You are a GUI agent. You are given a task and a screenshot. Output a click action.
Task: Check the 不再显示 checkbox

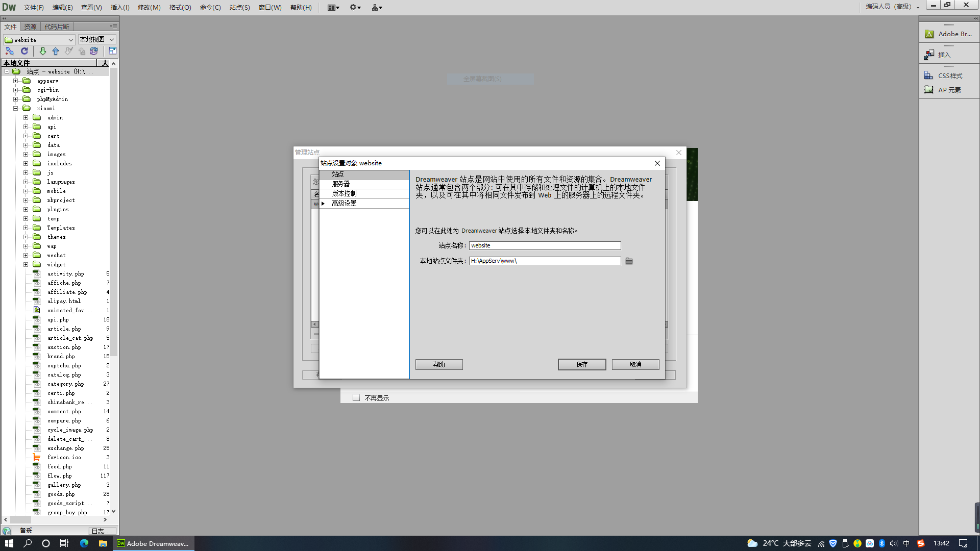point(356,398)
